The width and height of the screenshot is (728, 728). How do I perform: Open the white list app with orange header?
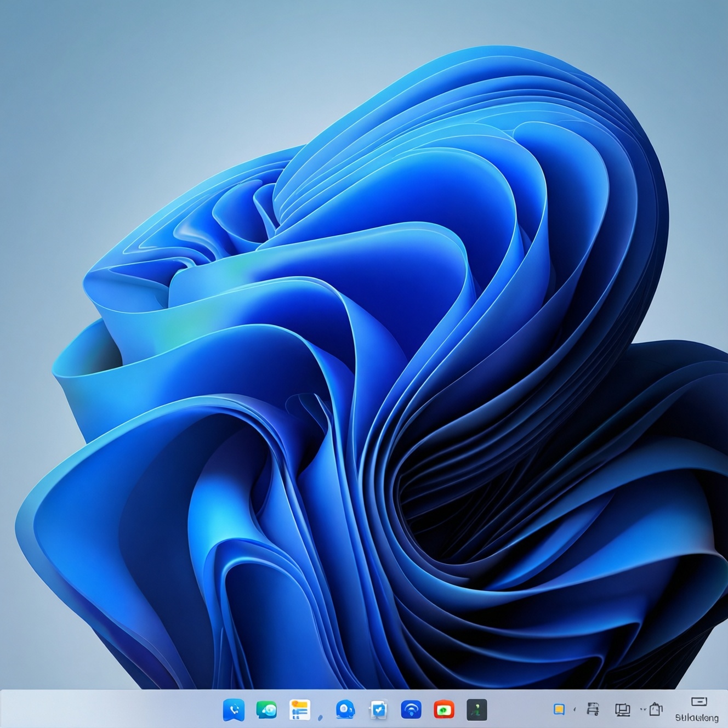click(x=300, y=710)
